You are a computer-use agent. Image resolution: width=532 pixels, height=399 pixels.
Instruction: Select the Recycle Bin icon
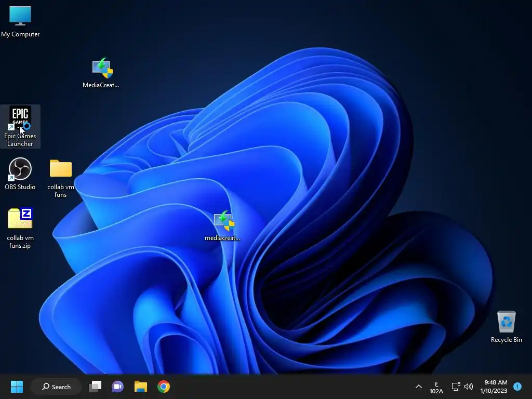point(506,326)
